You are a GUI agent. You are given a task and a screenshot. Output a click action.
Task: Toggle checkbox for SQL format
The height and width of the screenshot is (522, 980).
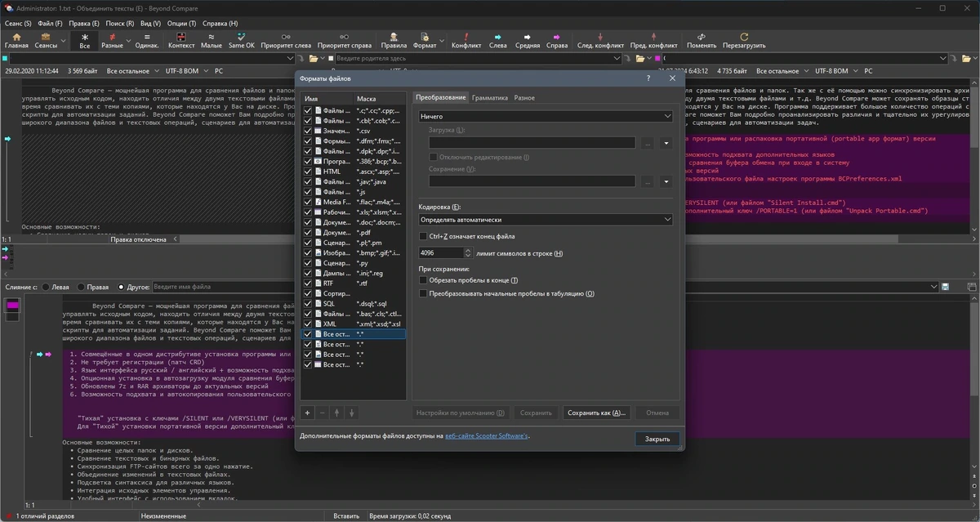pyautogui.click(x=308, y=304)
